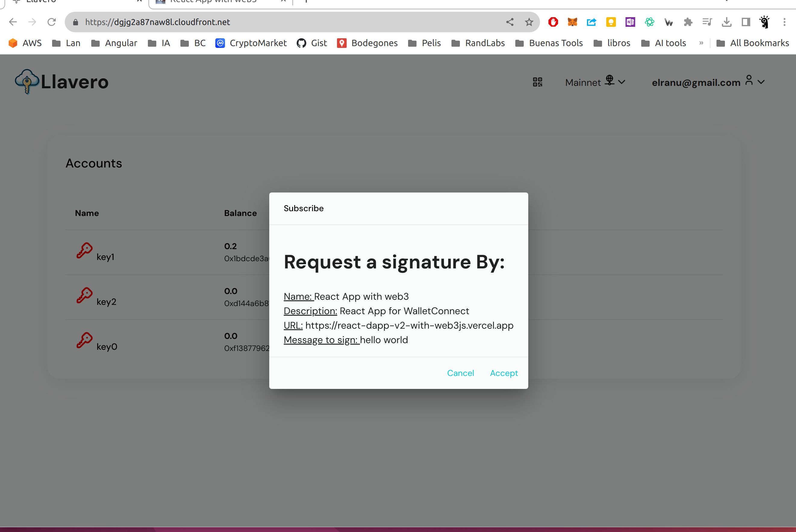The image size is (796, 532).
Task: Open the Buenas Tools bookmarks folder
Action: coord(549,43)
